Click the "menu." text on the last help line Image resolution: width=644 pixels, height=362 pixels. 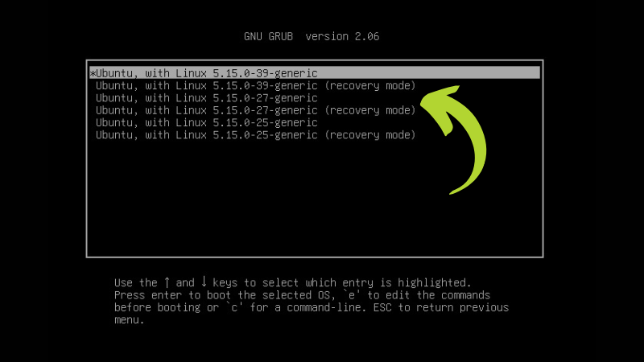(x=130, y=319)
